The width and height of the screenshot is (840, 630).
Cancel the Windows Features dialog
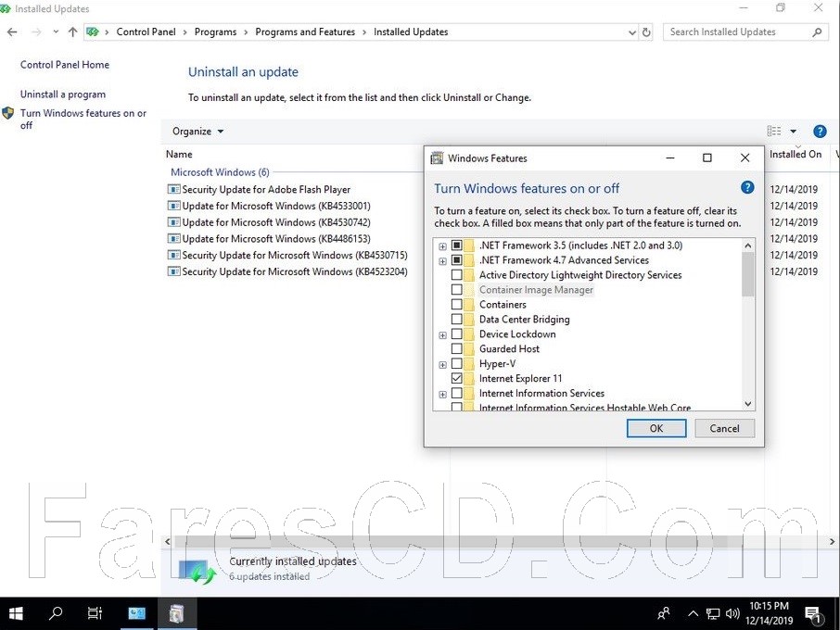(724, 428)
